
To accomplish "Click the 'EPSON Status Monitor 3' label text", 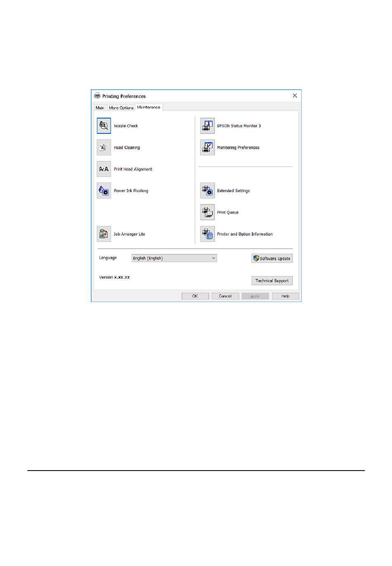I will pyautogui.click(x=239, y=126).
